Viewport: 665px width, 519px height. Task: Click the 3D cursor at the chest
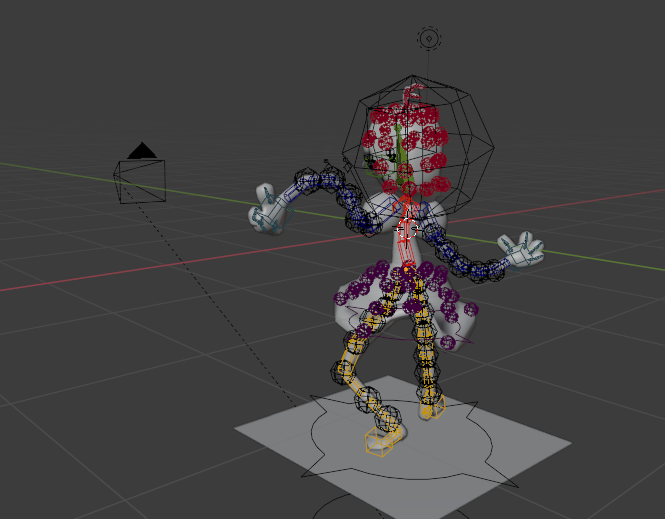point(407,229)
